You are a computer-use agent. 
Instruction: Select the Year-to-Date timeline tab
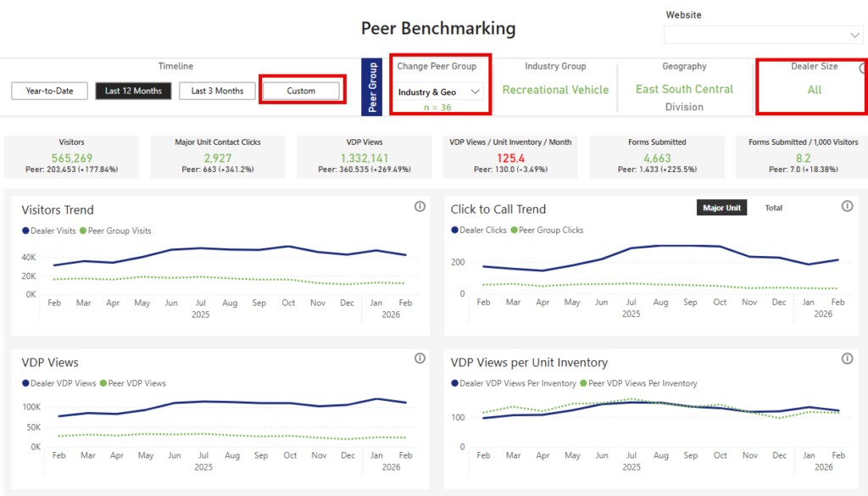click(x=49, y=91)
